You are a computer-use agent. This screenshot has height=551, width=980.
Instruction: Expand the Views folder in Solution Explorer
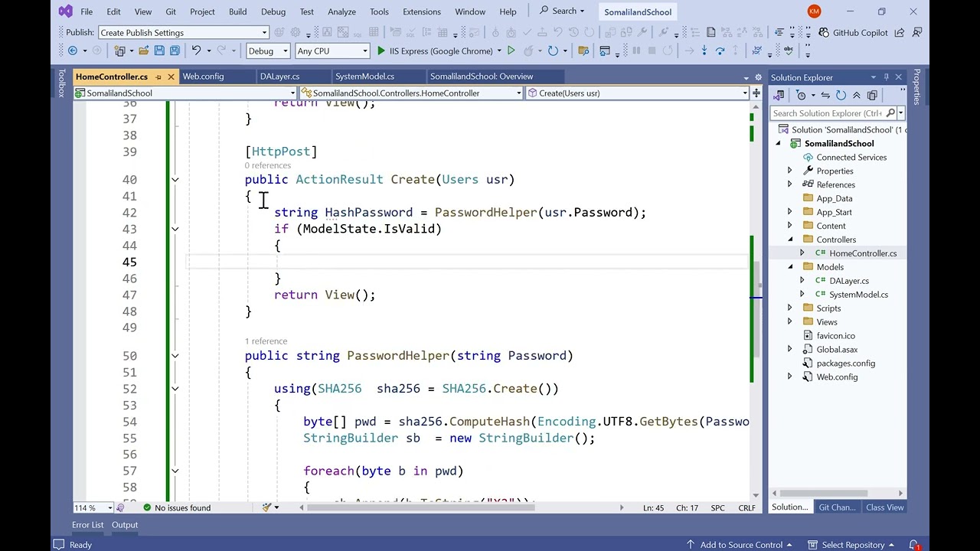pos(790,322)
